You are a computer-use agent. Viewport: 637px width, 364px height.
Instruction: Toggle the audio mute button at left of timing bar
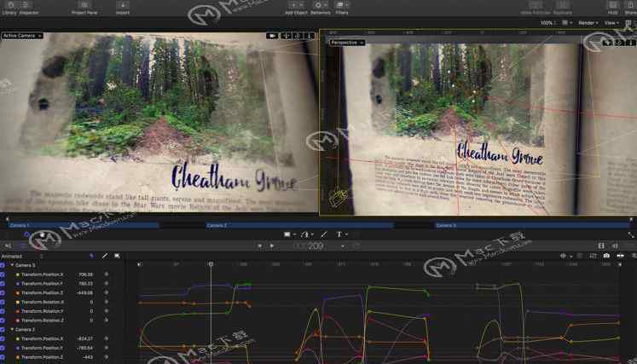pos(8,246)
